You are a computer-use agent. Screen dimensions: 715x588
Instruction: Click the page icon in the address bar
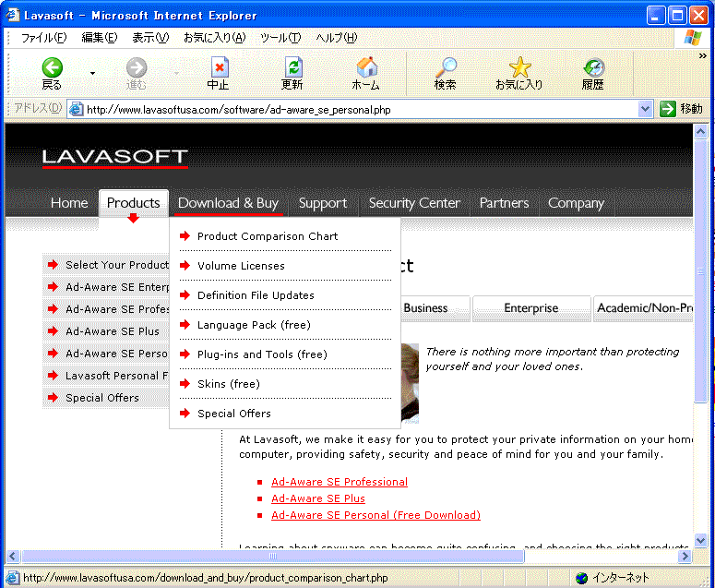click(76, 110)
